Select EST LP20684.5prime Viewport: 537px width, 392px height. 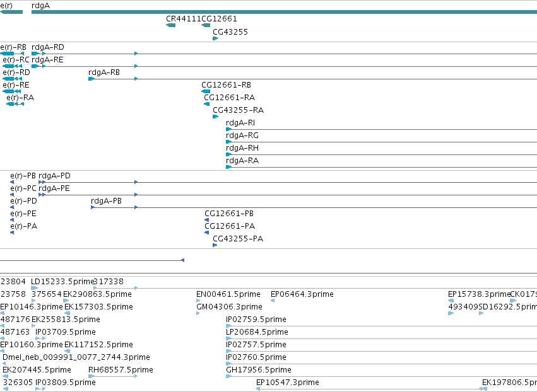click(257, 333)
